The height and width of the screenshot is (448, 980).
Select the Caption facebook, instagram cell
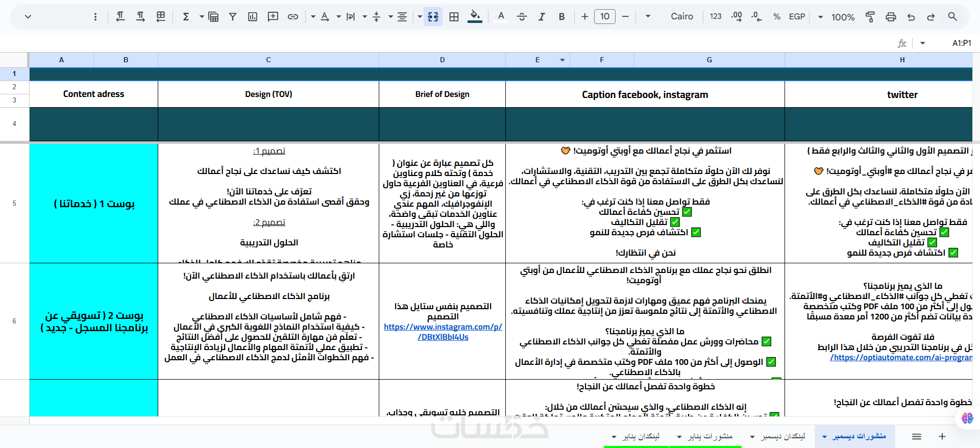click(x=645, y=94)
